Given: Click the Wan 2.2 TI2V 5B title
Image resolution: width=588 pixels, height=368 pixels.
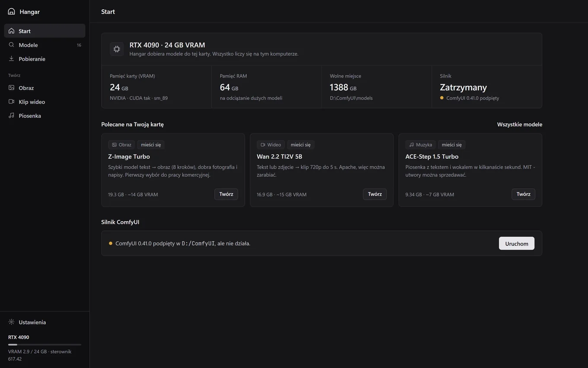Looking at the screenshot, I should [280, 156].
